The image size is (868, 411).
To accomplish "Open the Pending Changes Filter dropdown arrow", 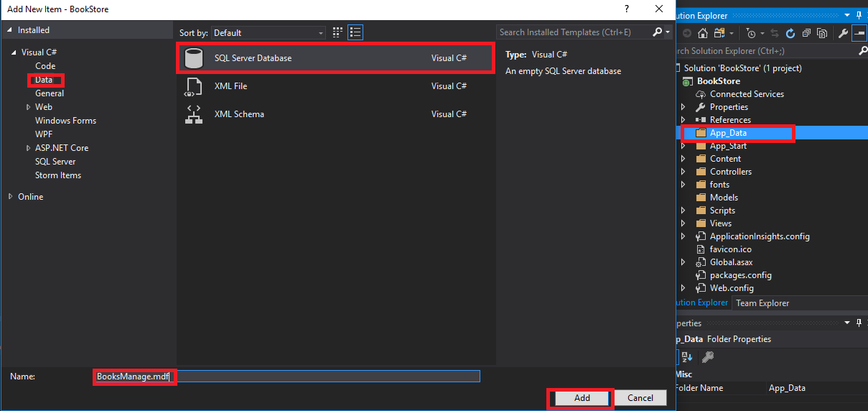I will click(762, 33).
